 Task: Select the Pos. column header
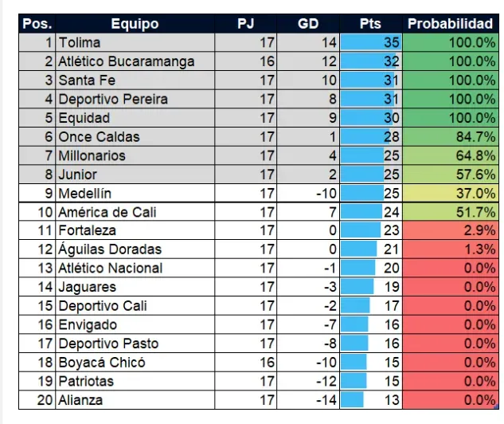[x=37, y=24]
